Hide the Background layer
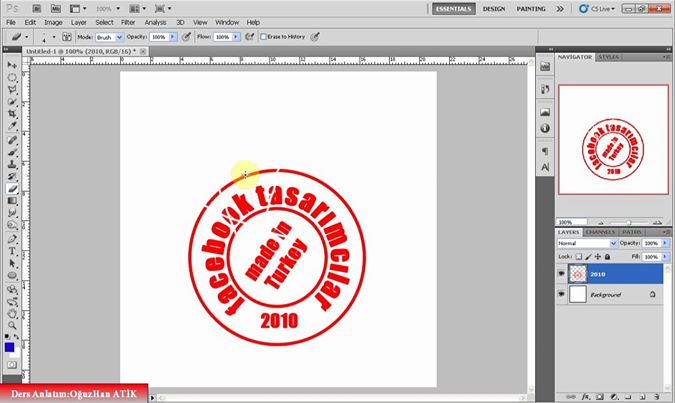 (561, 294)
